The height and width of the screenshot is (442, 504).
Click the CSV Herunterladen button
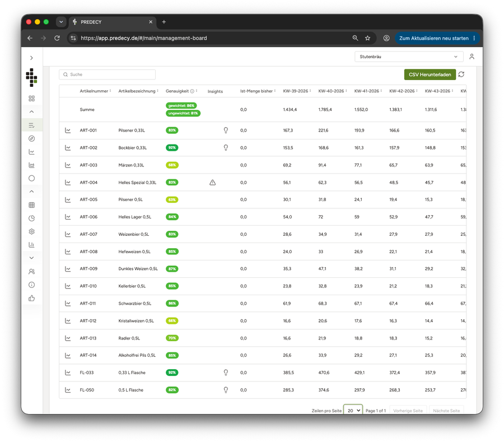[x=430, y=75]
